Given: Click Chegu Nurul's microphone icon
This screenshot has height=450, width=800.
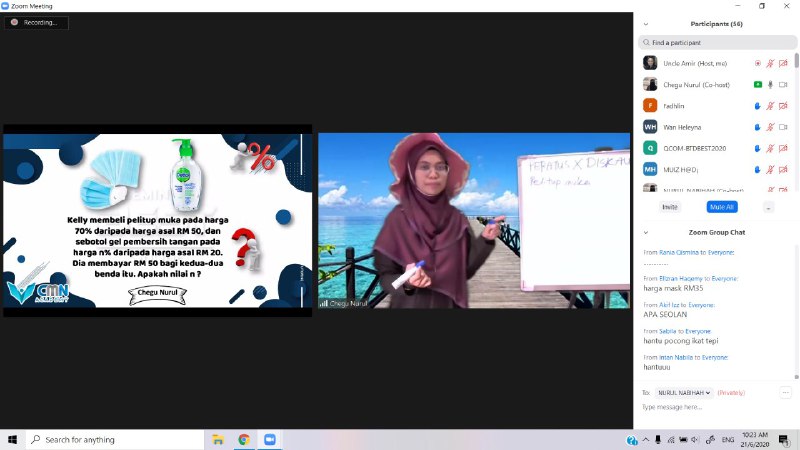Looking at the screenshot, I should pos(770,84).
